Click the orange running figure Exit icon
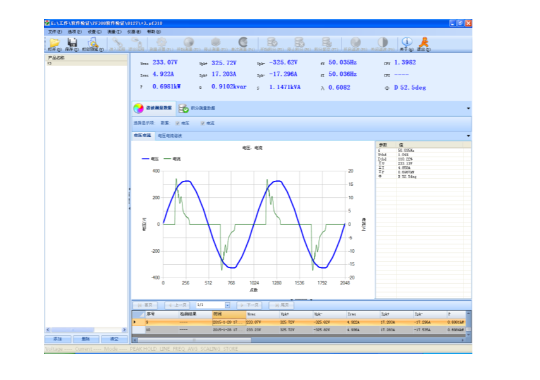 click(x=424, y=42)
